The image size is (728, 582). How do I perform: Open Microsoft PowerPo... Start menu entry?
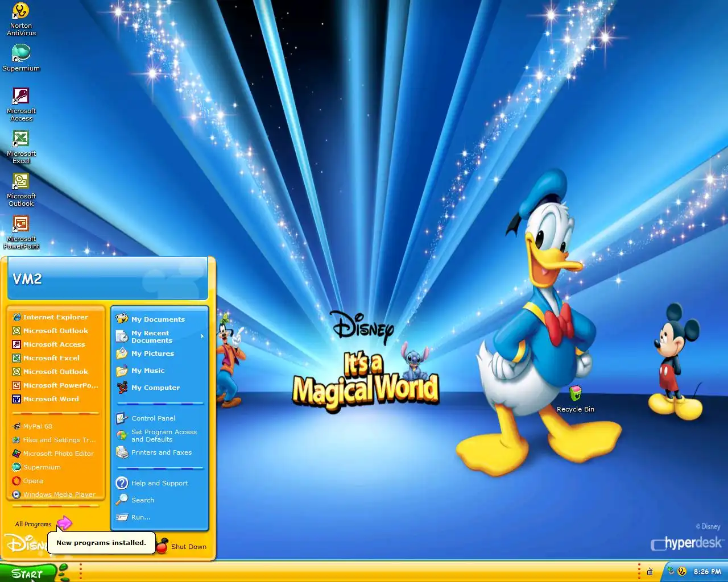tap(56, 385)
